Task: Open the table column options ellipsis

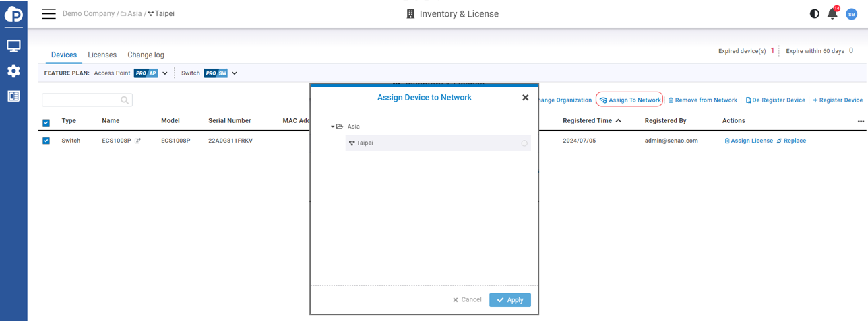Action: click(x=861, y=121)
